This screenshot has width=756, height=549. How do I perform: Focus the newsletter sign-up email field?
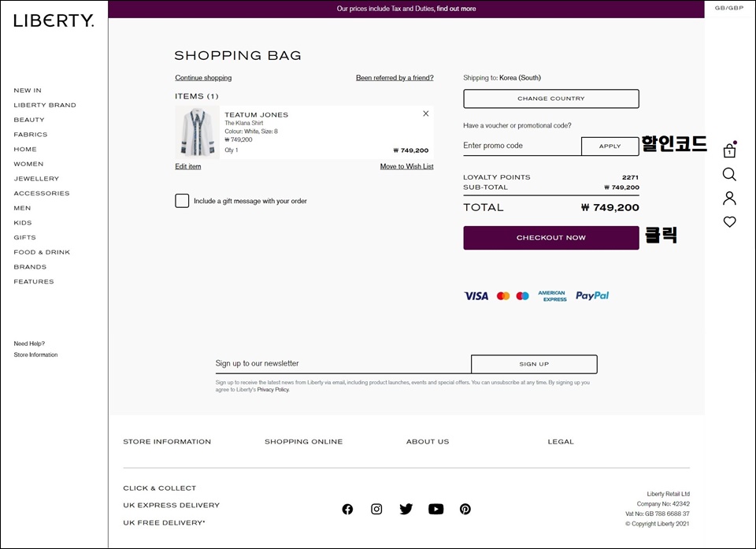point(343,364)
